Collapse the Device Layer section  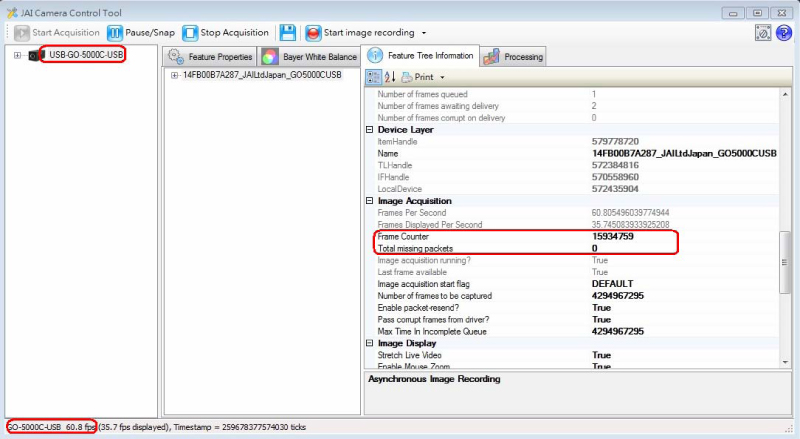(x=369, y=130)
